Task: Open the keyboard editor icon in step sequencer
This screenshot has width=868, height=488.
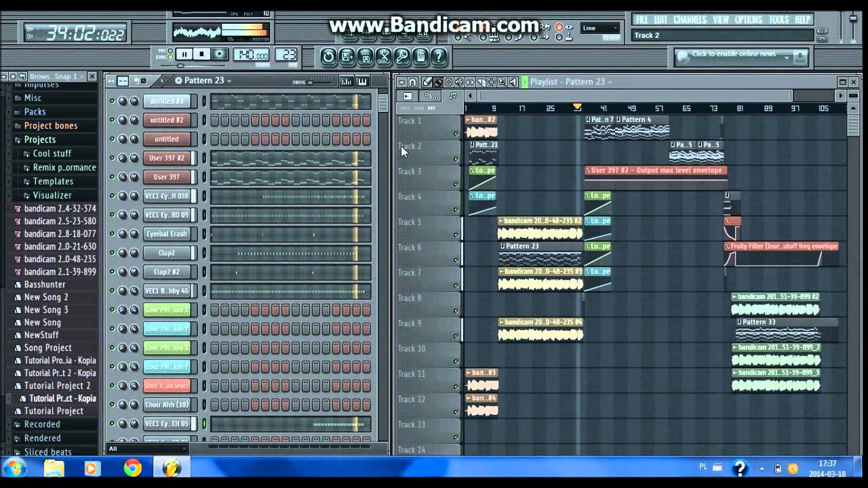Action: click(x=363, y=81)
